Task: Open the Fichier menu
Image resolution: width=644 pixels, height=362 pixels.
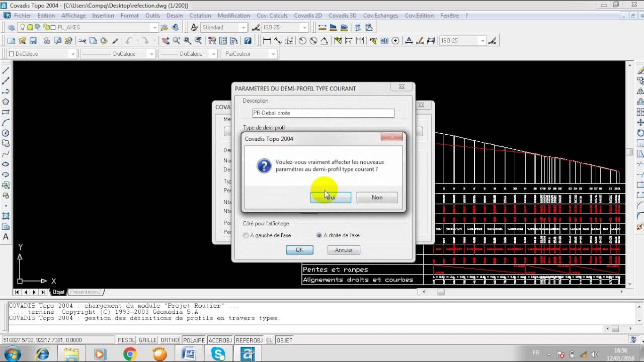Action: [23, 16]
